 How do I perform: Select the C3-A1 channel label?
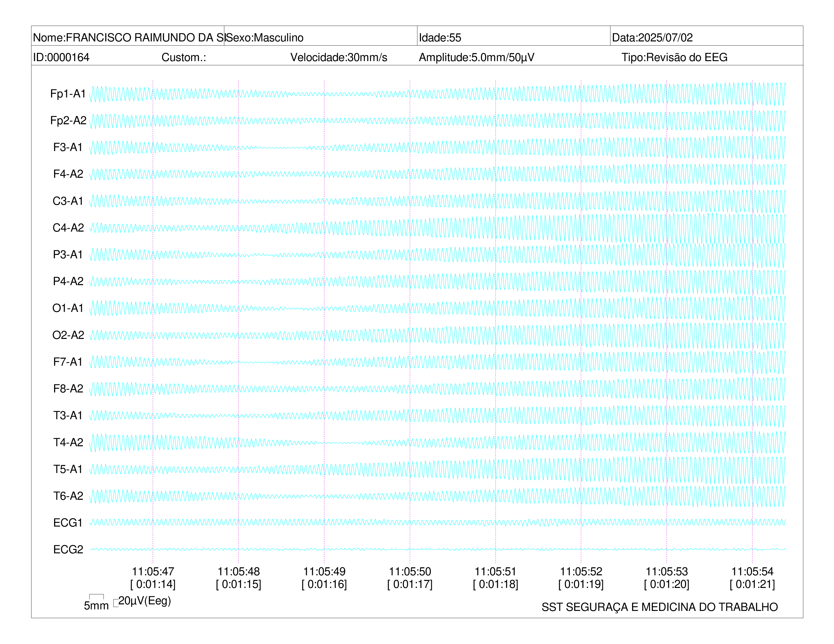(68, 201)
